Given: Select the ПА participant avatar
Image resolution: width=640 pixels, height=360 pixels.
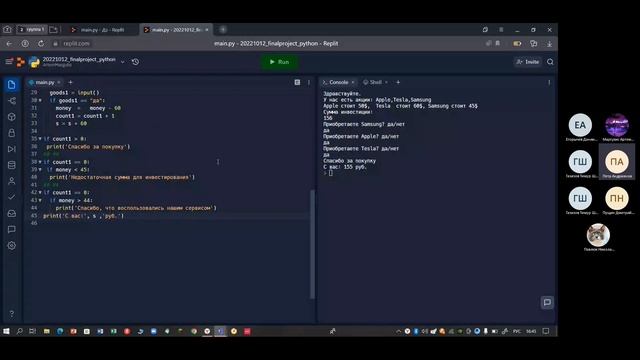Looking at the screenshot, I should [617, 162].
